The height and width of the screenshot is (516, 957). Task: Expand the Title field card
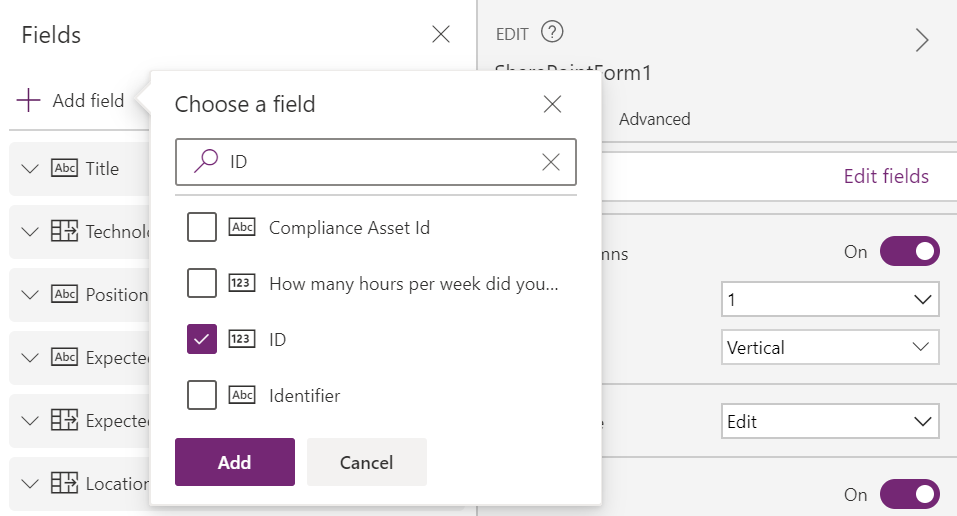(x=30, y=169)
